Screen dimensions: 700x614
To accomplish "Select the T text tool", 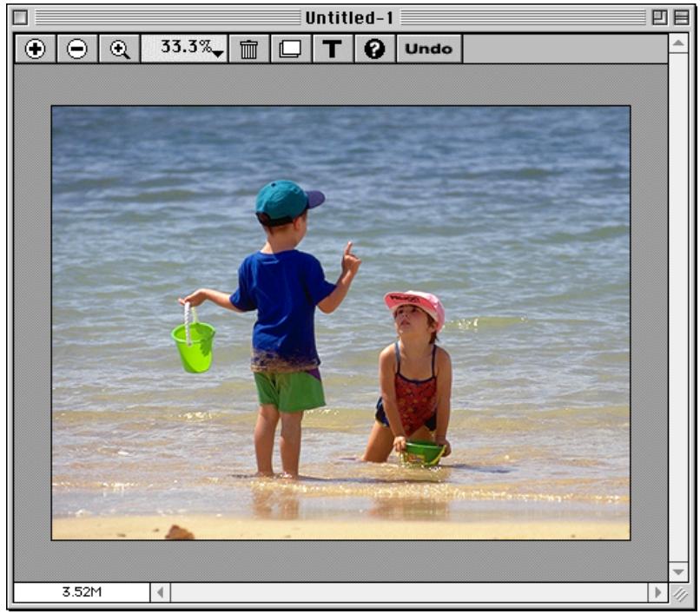I will pos(333,49).
